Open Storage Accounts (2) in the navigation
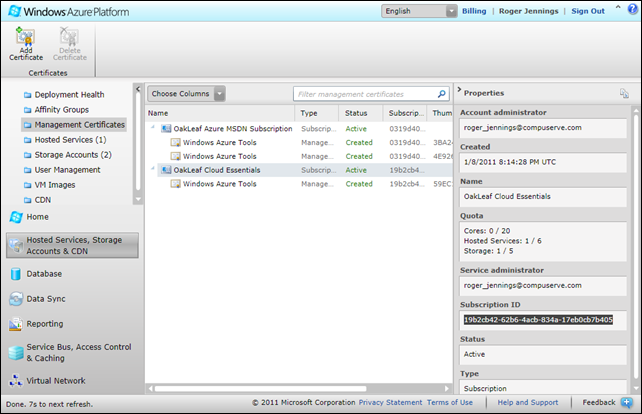 73,155
